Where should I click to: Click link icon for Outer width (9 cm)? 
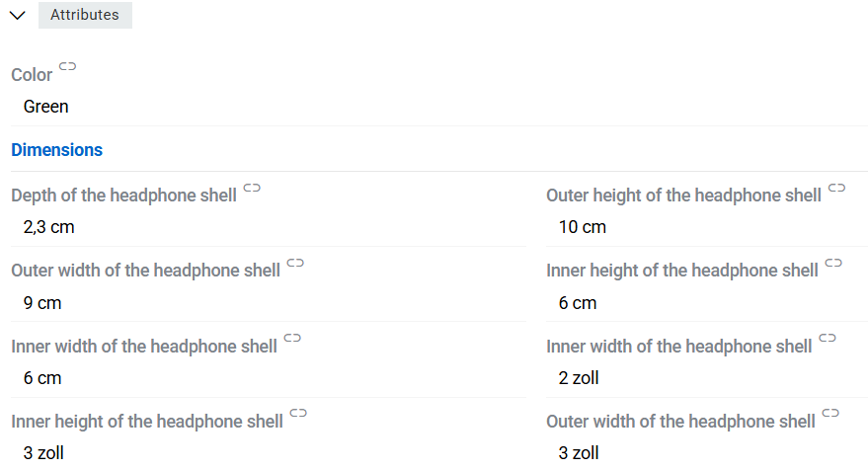pos(295,263)
